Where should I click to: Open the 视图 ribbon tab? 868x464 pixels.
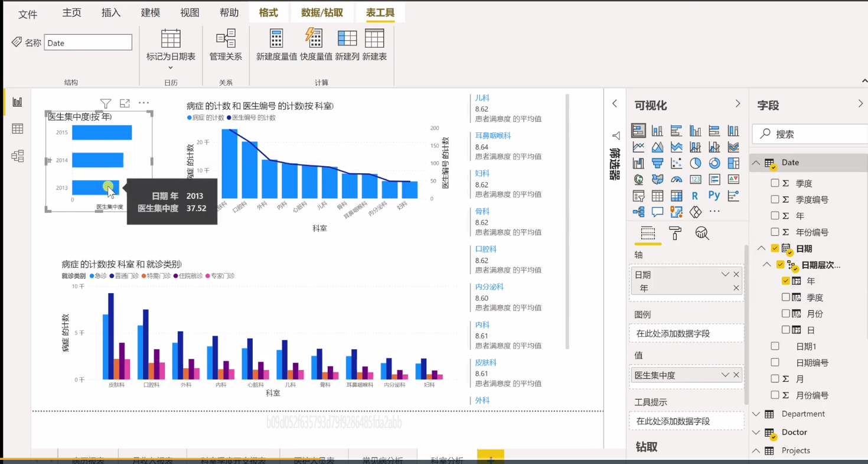(190, 13)
